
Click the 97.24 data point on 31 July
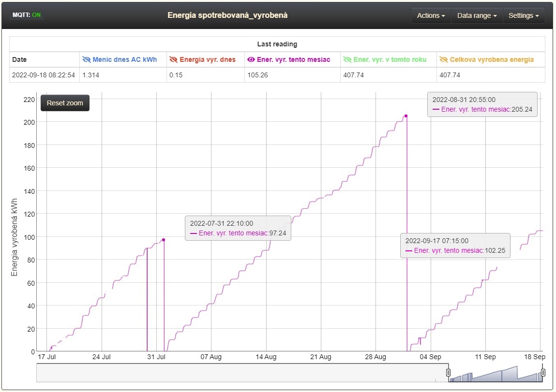tap(164, 240)
